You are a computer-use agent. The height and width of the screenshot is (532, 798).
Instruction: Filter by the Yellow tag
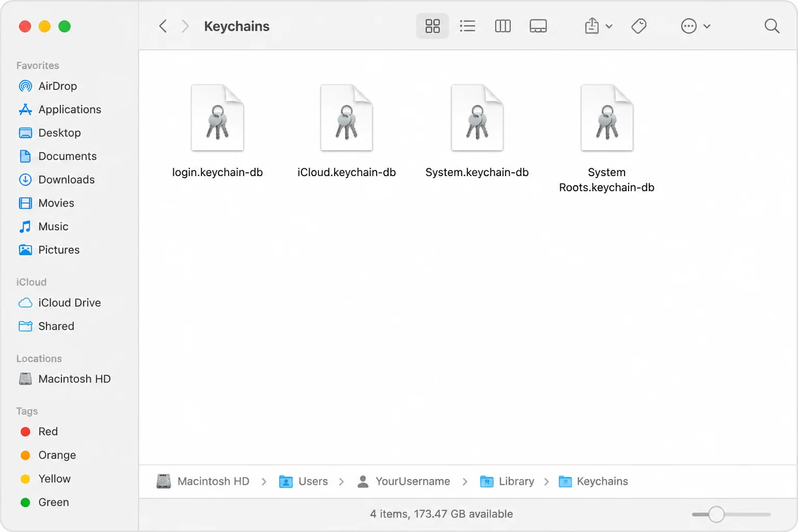pyautogui.click(x=45, y=479)
